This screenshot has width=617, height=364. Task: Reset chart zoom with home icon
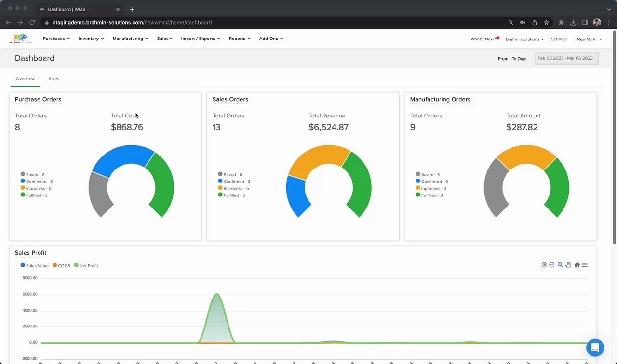577,265
